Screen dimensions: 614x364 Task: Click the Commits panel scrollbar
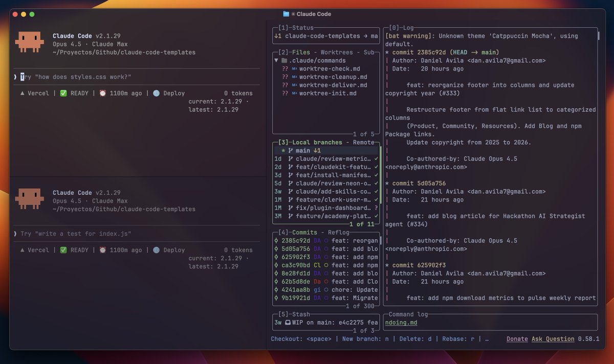tap(381, 240)
